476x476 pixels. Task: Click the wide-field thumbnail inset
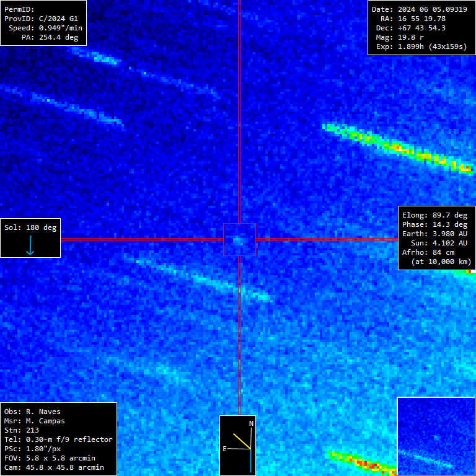tap(436, 436)
